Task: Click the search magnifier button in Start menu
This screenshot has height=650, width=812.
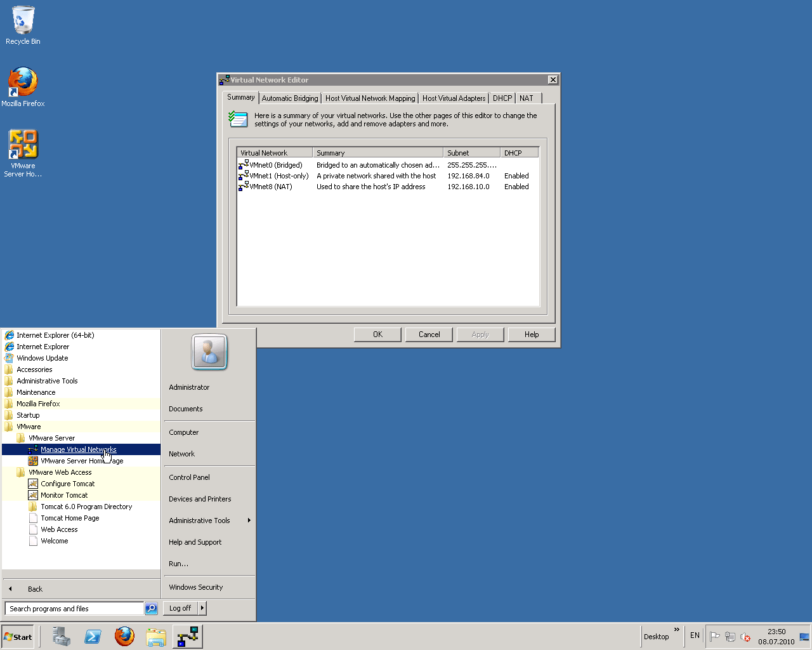Action: pyautogui.click(x=151, y=608)
